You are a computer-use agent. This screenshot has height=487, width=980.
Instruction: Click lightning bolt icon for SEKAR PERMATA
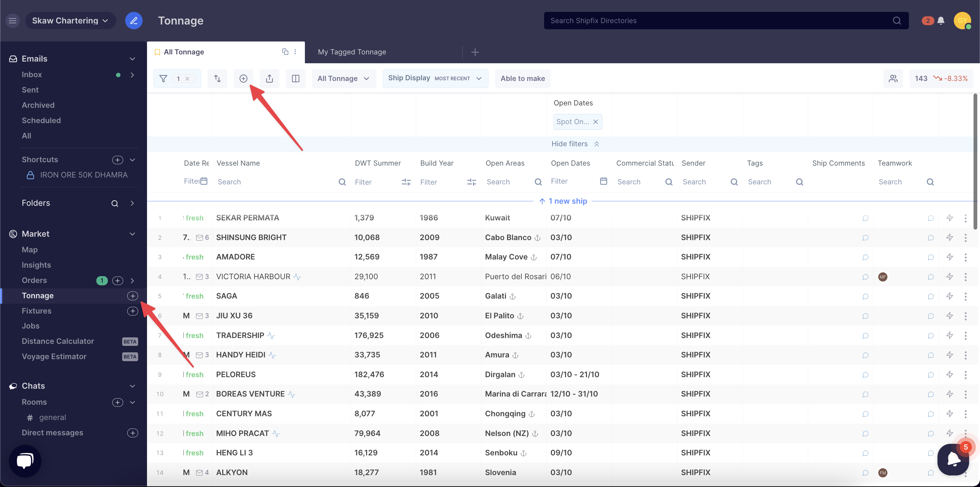950,218
